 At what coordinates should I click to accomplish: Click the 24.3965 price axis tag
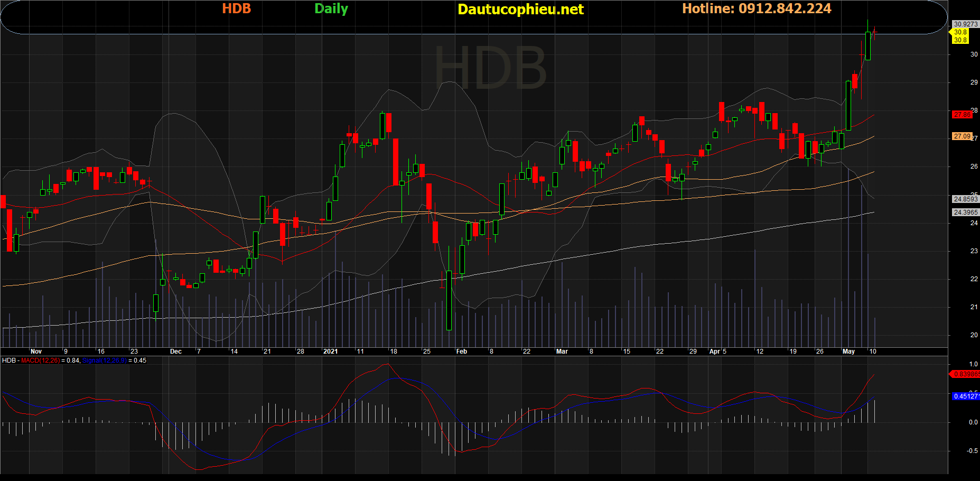tap(965, 212)
